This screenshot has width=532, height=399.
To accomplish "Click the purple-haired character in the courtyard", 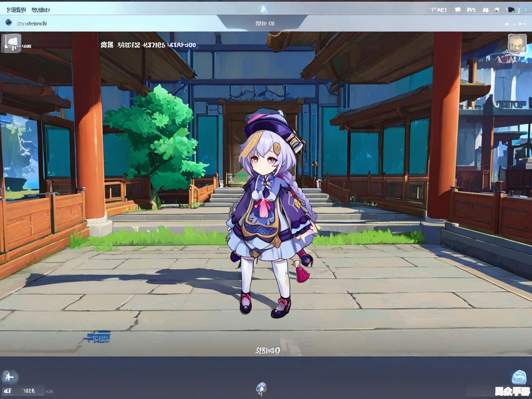I will pos(269,212).
